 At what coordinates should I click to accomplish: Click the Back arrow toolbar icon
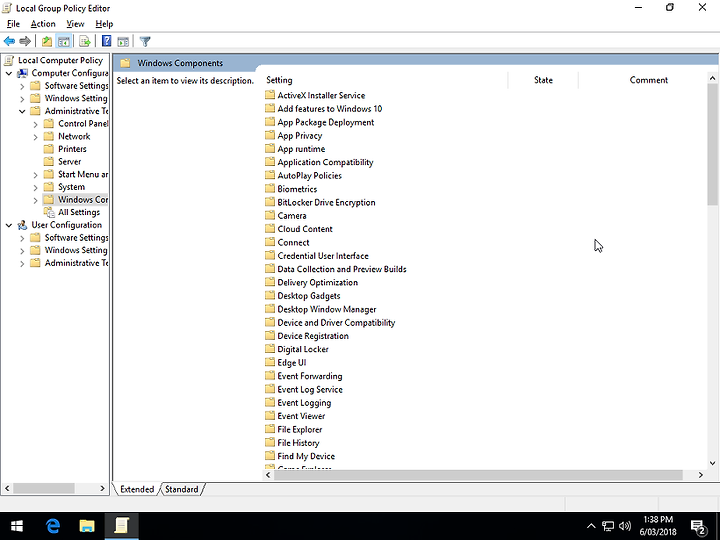9,41
